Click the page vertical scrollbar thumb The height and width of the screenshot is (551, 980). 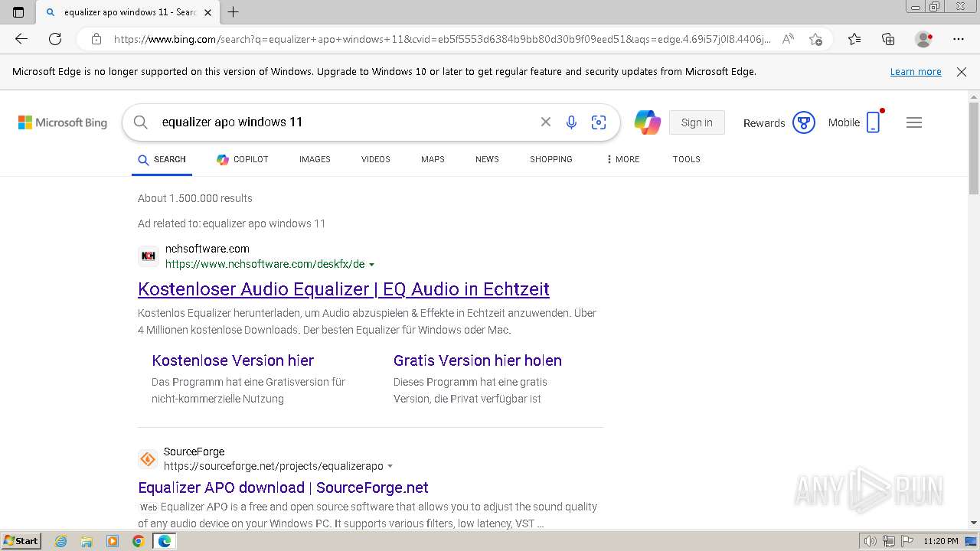pos(974,149)
